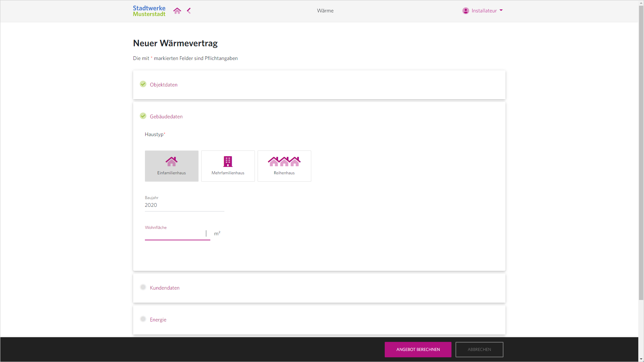
Task: Click the home icon in header
Action: click(177, 11)
